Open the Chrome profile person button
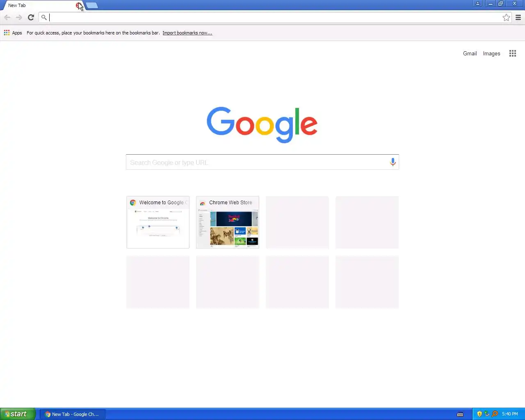The height and width of the screenshot is (420, 525). 478,3
